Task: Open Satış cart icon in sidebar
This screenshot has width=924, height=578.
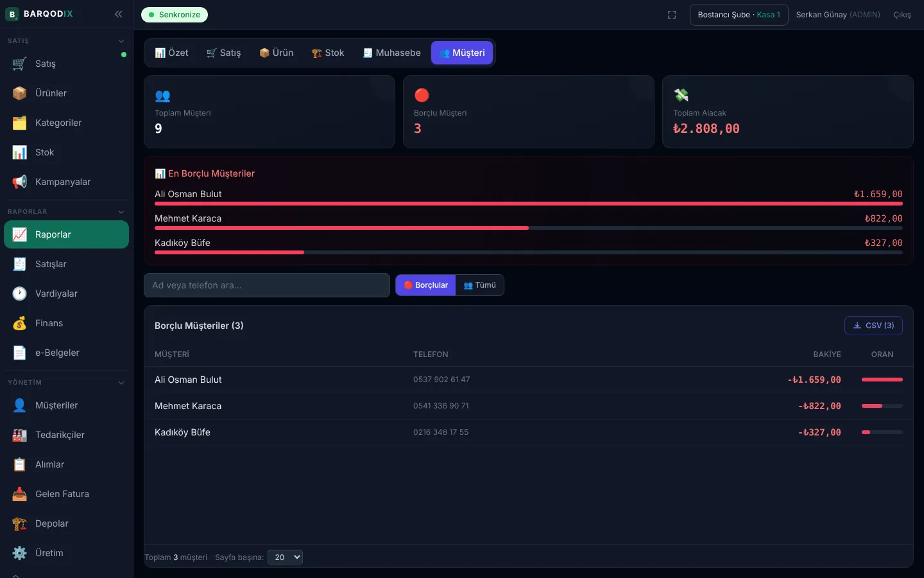Action: [19, 64]
